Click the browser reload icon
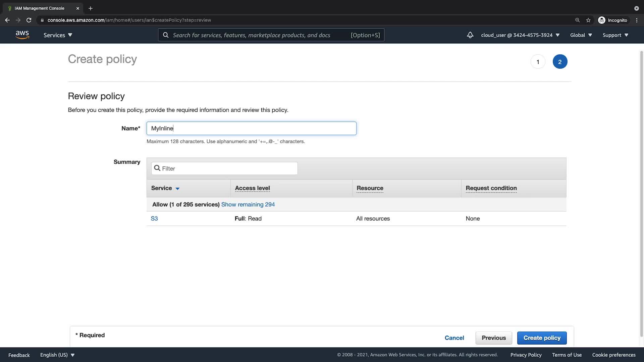The width and height of the screenshot is (644, 362). [x=29, y=20]
